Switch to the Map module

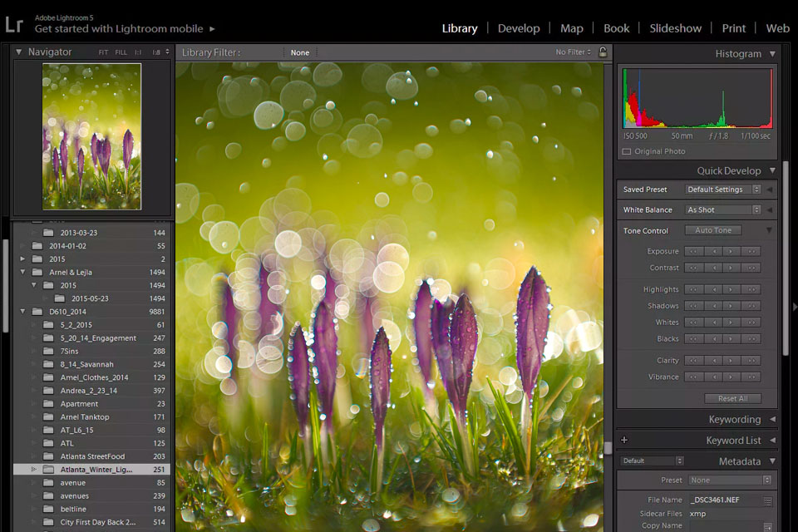572,28
